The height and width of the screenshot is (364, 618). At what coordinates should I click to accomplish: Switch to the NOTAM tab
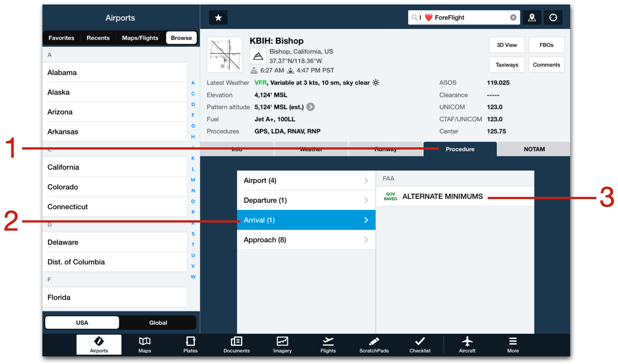(x=534, y=149)
